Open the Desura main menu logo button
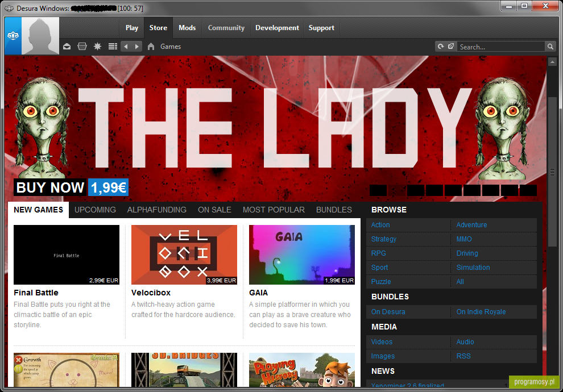Viewport: 563px width, 392px height. [x=13, y=36]
